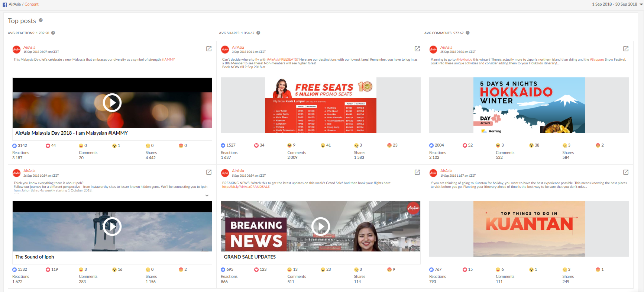Expand the truncated Ipoh post text
This screenshot has width=644, height=292.
pyautogui.click(x=207, y=195)
